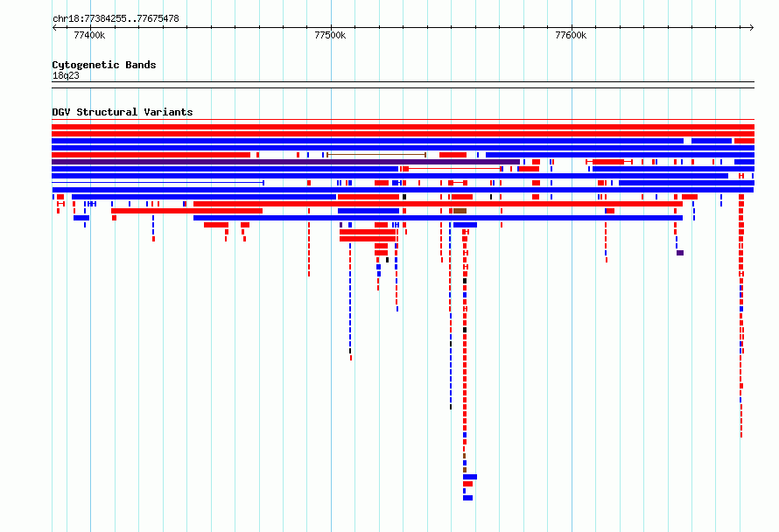Click the chr18:77384255..77675478 coordinate label
The height and width of the screenshot is (532, 779).
click(116, 18)
